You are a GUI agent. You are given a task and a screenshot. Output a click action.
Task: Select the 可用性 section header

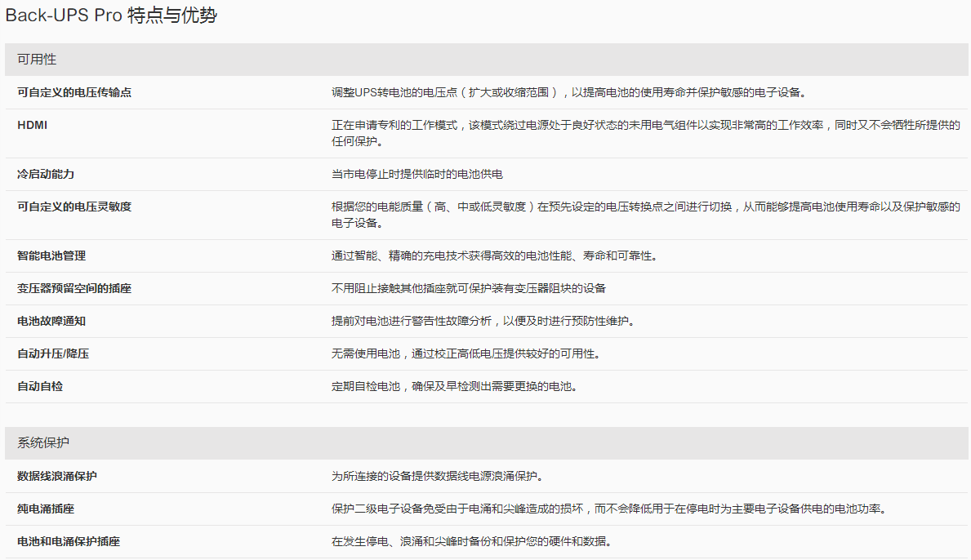tap(38, 60)
